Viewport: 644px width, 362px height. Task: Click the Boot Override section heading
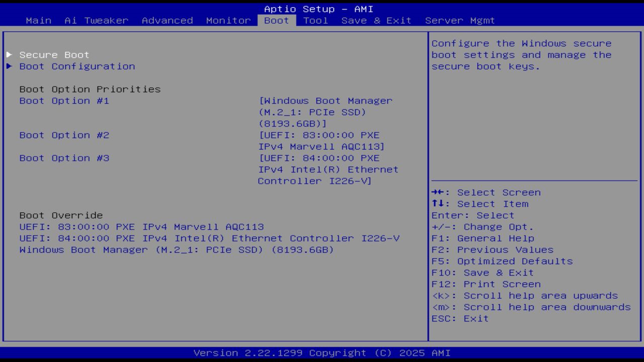60,215
